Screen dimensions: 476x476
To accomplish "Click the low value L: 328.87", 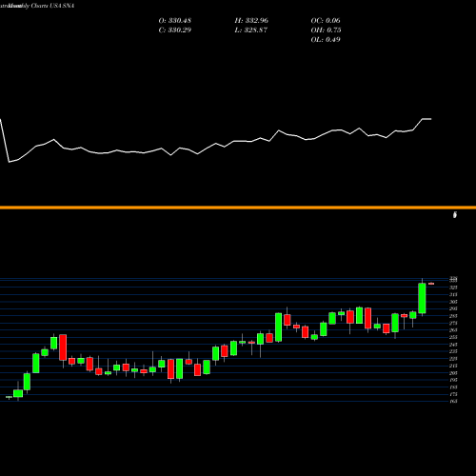I will click(251, 30).
